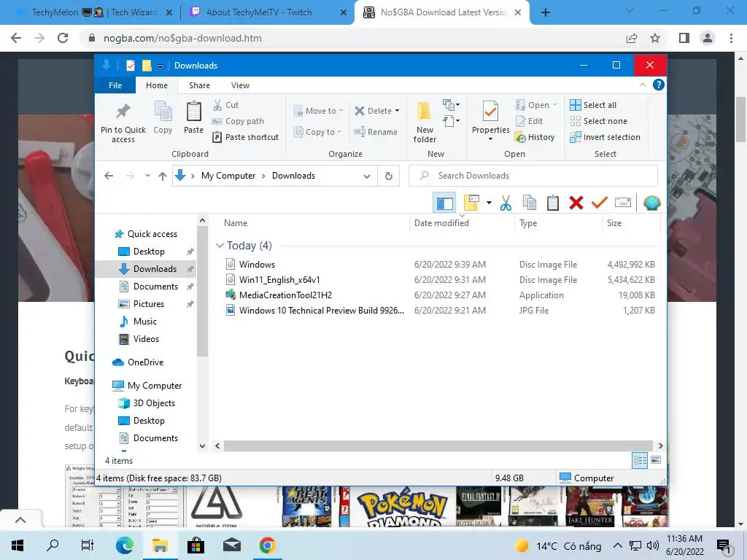Click the Chrome page vertical scrollbar
The image size is (747, 560).
point(741,119)
